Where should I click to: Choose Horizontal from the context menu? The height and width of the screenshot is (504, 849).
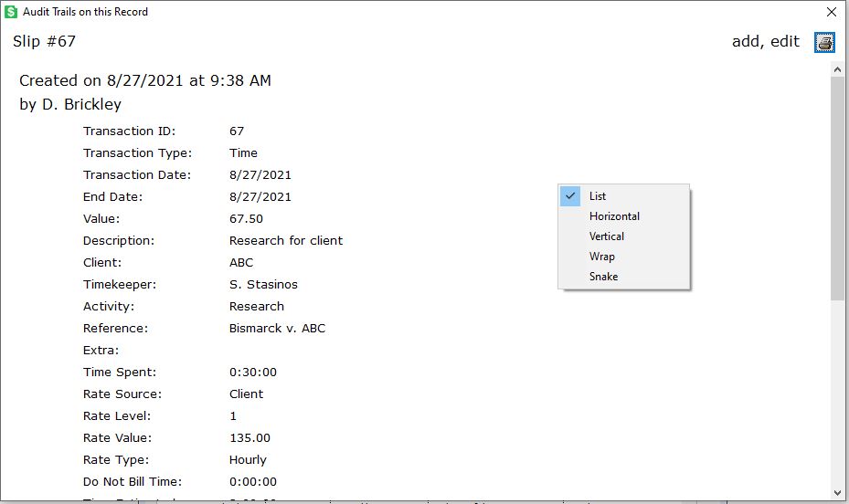click(x=624, y=216)
